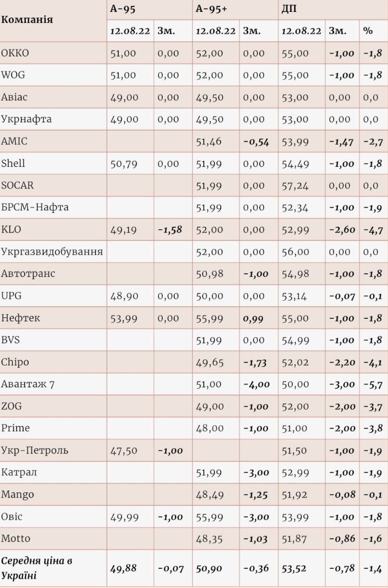The height and width of the screenshot is (588, 388).
Task: Click the Укргазвидобування row label
Action: [52, 252]
